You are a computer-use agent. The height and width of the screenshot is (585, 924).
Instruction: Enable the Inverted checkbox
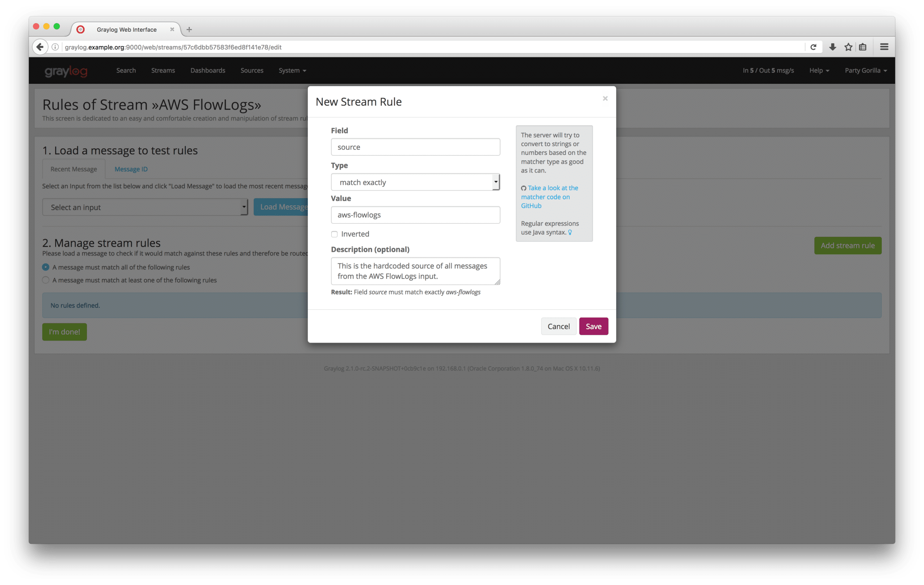[x=334, y=234]
